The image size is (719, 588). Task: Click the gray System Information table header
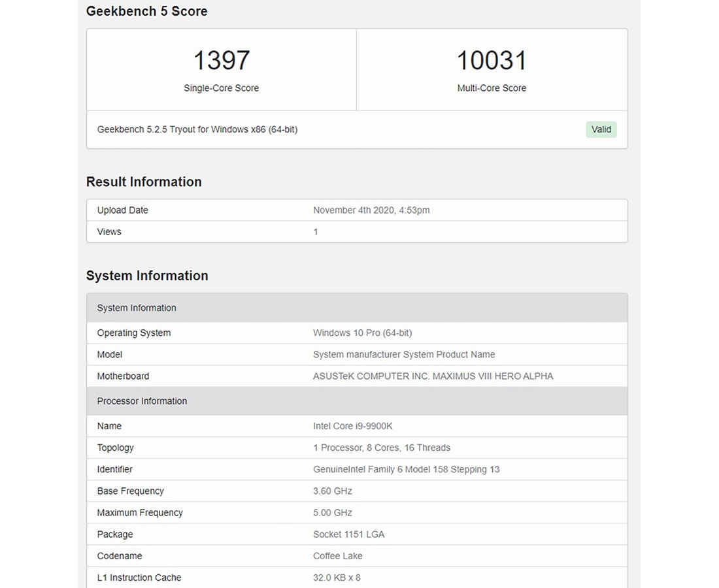click(137, 308)
